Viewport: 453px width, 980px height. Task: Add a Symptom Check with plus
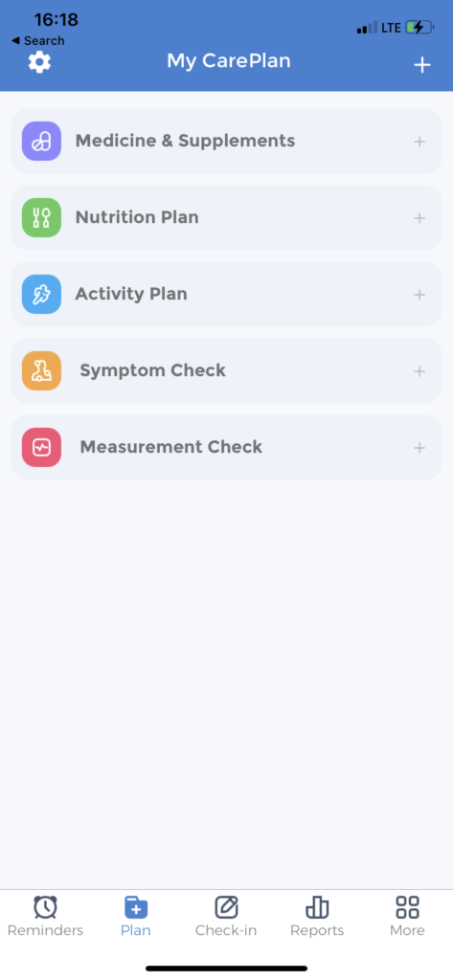419,371
